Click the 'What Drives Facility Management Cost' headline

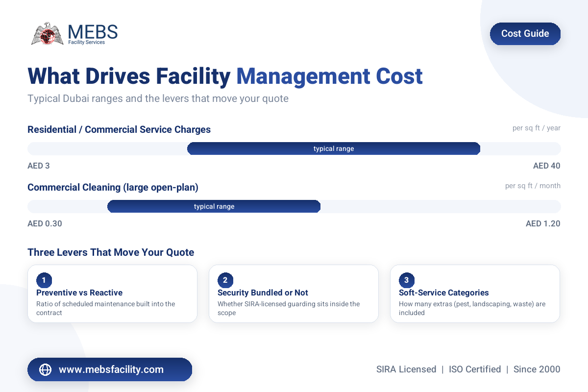click(225, 76)
